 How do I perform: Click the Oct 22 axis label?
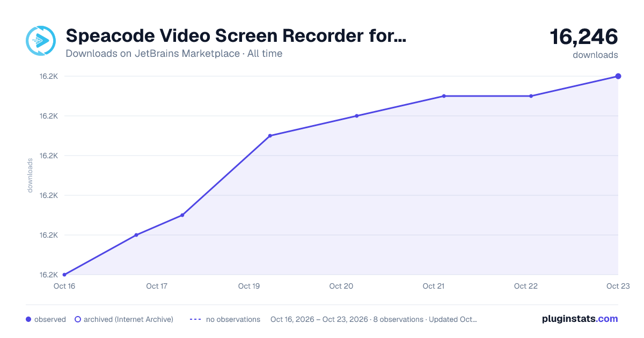(x=526, y=286)
